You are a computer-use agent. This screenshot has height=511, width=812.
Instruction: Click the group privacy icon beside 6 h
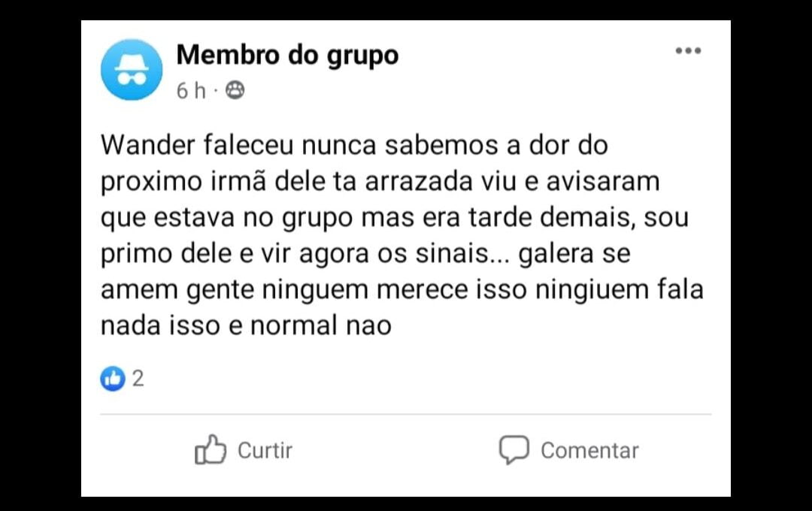point(235,91)
